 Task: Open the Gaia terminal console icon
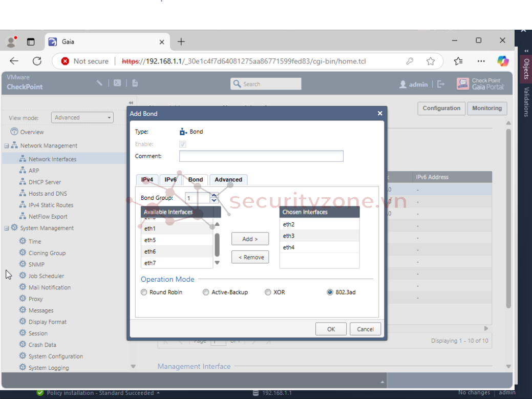[117, 83]
